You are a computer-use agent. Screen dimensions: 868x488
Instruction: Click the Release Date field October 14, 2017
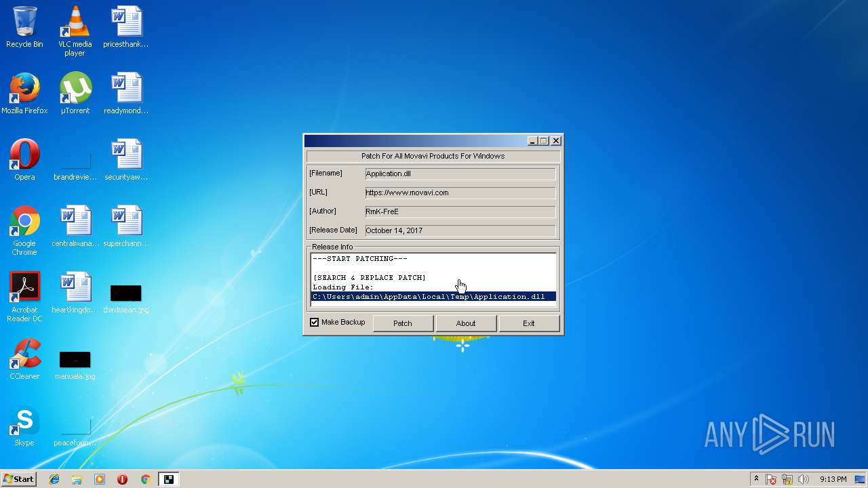coord(460,230)
